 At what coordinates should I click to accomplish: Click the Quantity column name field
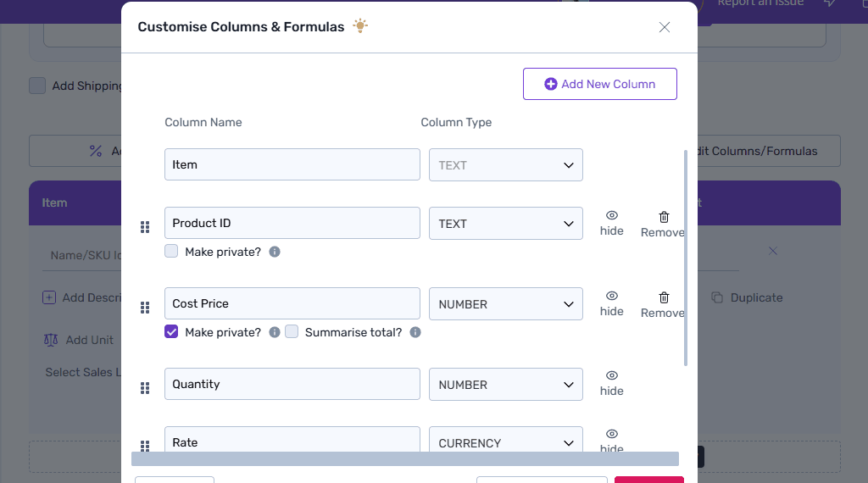[x=292, y=384]
